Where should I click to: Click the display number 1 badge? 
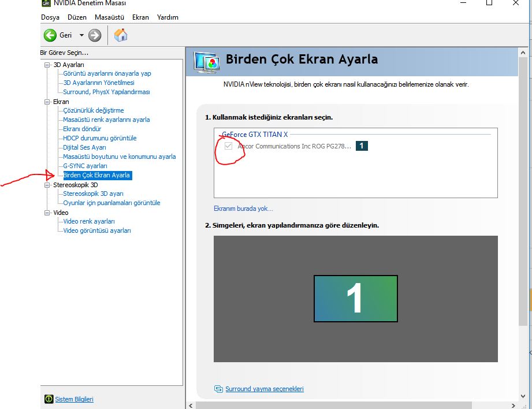(362, 146)
